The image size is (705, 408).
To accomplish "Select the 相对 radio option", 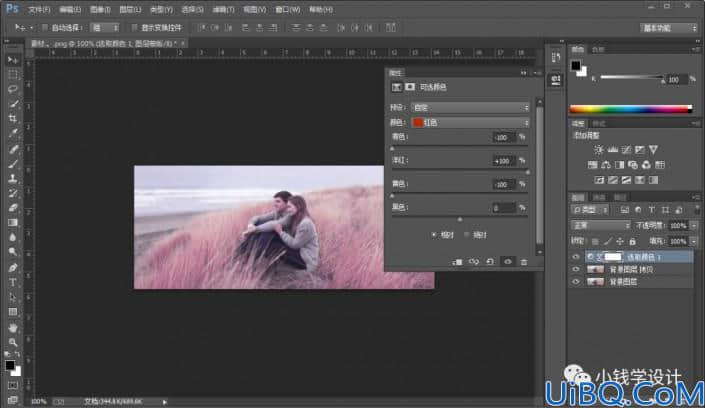I will point(434,235).
